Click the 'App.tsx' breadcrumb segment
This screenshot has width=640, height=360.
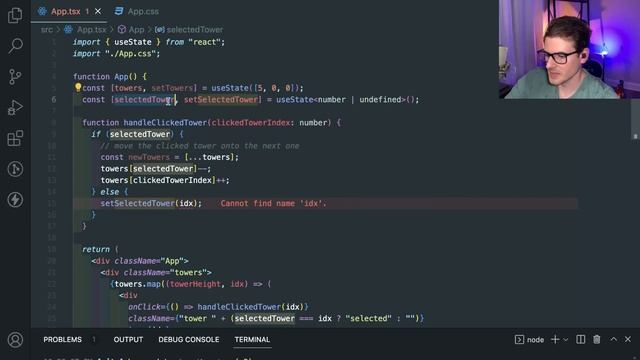(91, 30)
